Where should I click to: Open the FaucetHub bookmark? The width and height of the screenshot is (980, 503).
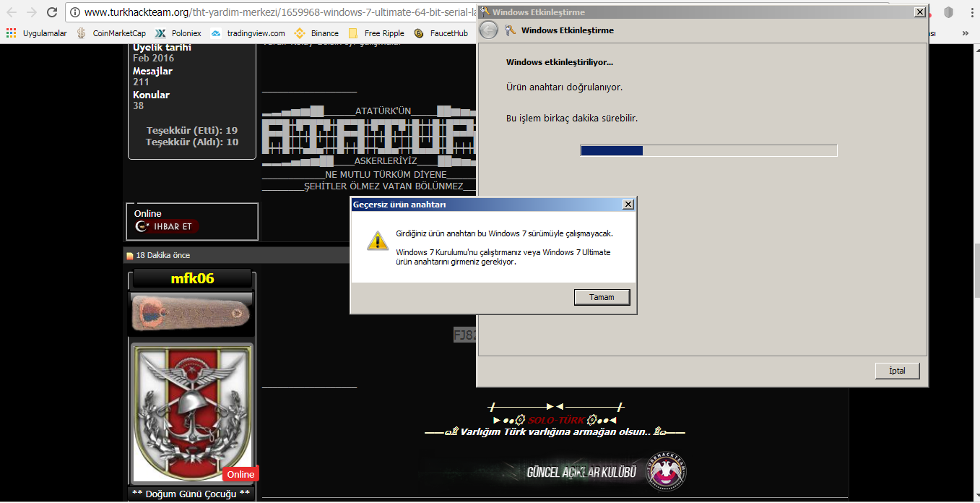click(441, 33)
